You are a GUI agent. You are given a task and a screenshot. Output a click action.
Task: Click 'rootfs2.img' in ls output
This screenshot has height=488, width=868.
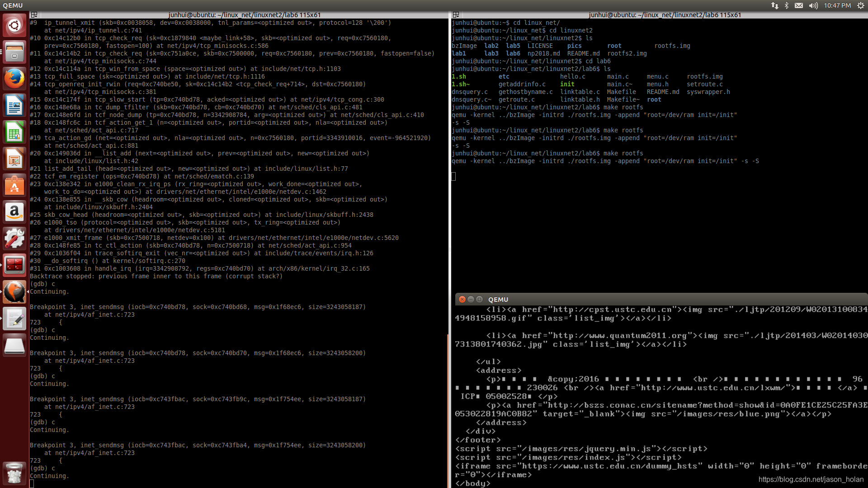627,53
